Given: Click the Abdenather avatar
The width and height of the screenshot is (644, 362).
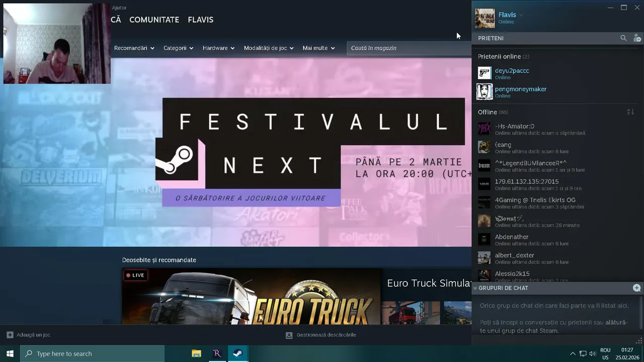Looking at the screenshot, I should coord(484,239).
